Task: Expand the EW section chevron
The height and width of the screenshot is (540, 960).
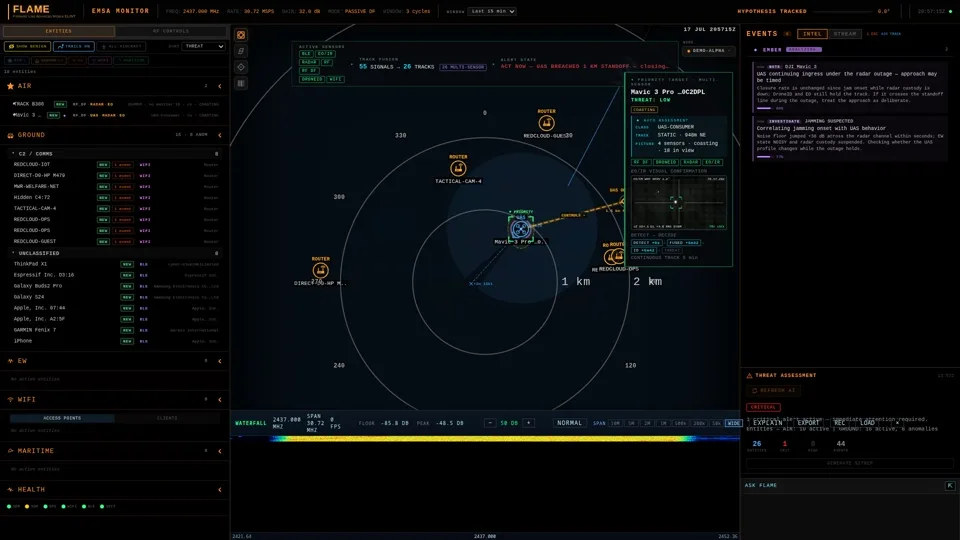Action: [220, 361]
